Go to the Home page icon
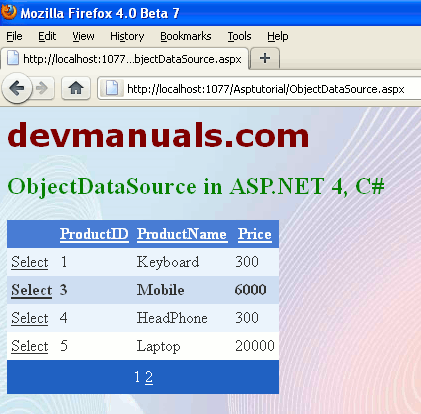The width and height of the screenshot is (421, 414). pos(76,88)
